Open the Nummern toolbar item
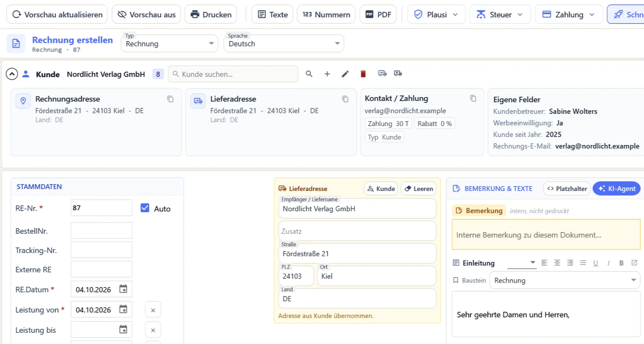Screen dimensions: 644x344 point(326,15)
